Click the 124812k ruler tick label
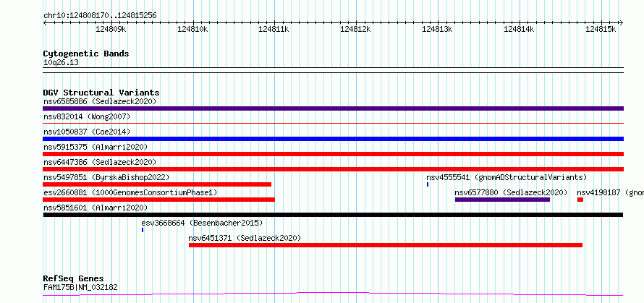The image size is (644, 303). tap(356, 30)
